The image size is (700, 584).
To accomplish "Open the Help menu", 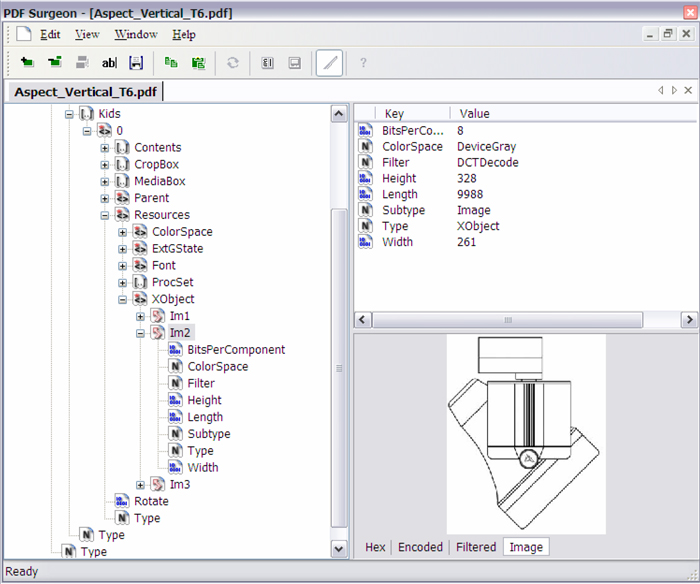I will pos(184,34).
